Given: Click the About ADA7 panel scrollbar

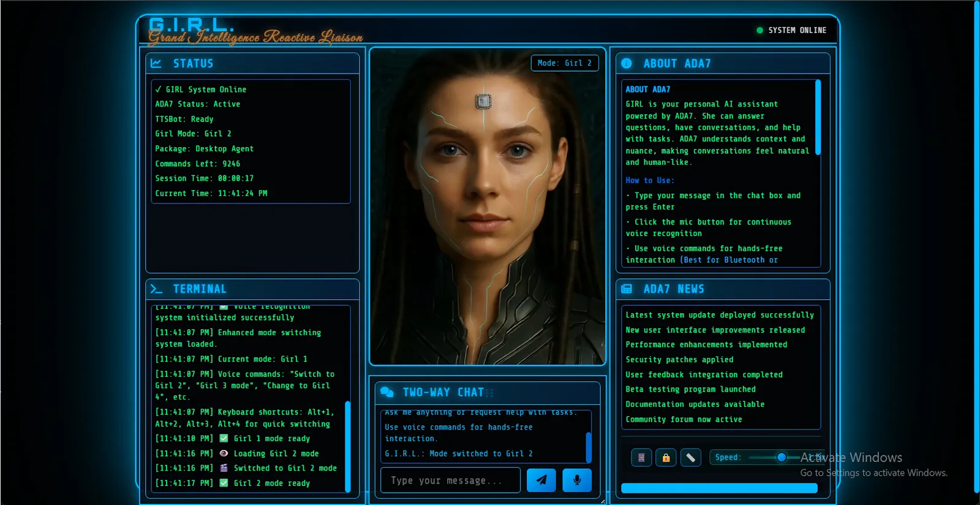Looking at the screenshot, I should pyautogui.click(x=818, y=118).
